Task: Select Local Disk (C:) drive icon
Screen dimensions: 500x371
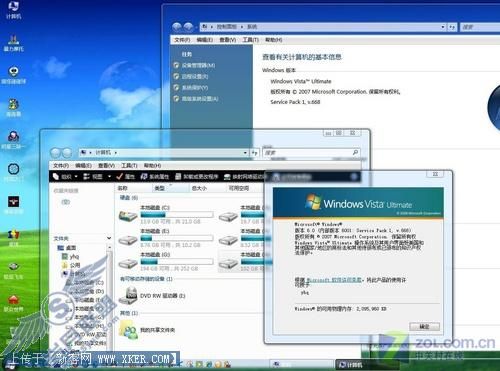Action: pos(128,216)
